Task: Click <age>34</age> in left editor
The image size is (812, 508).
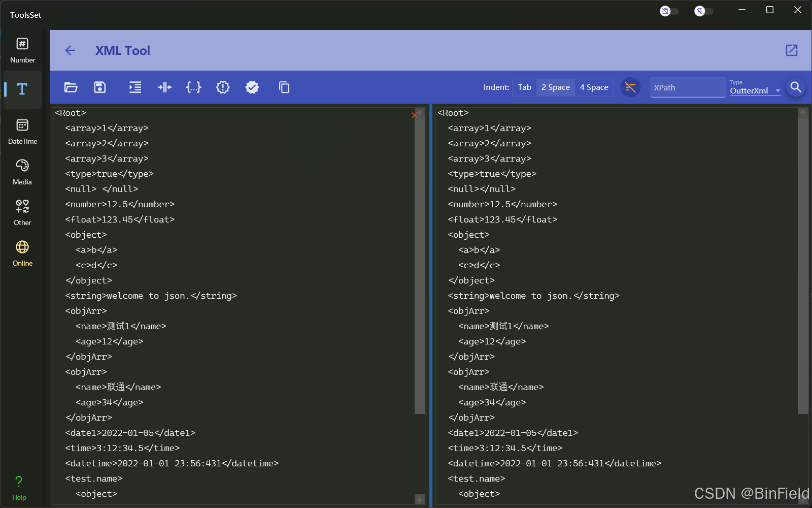Action: (110, 402)
